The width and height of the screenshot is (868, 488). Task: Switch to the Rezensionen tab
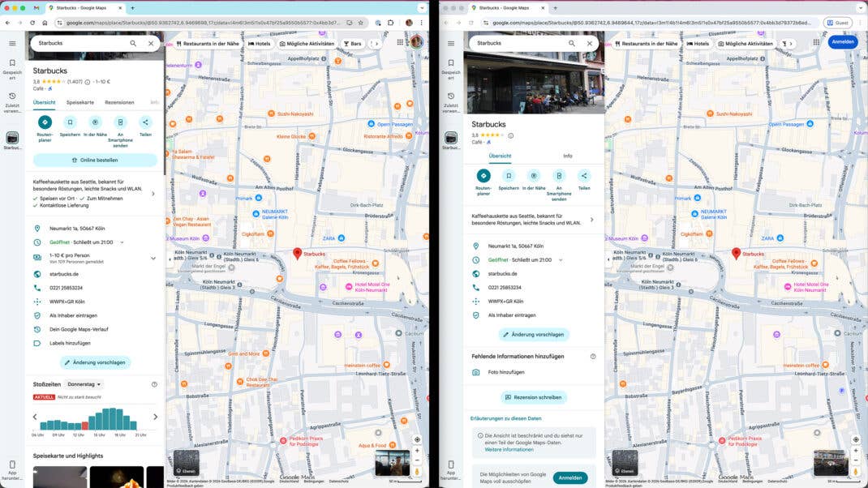(120, 102)
